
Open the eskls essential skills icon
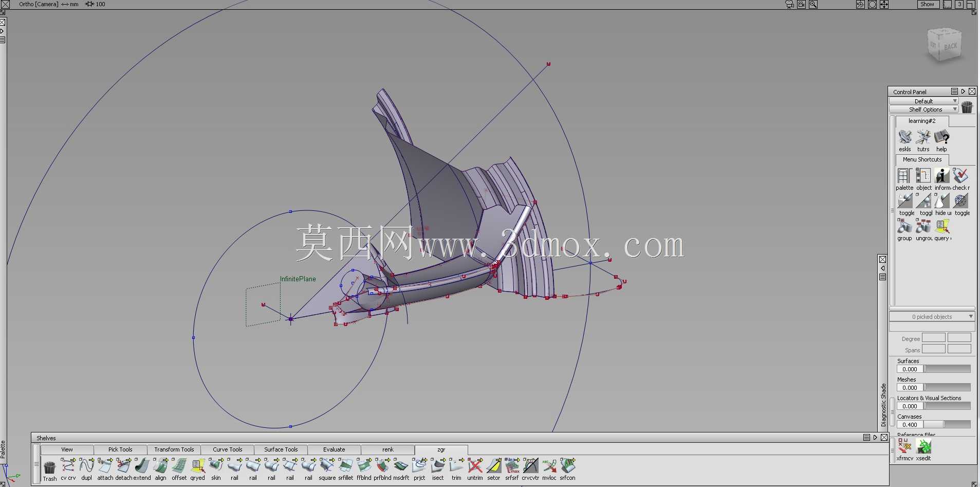pyautogui.click(x=905, y=137)
